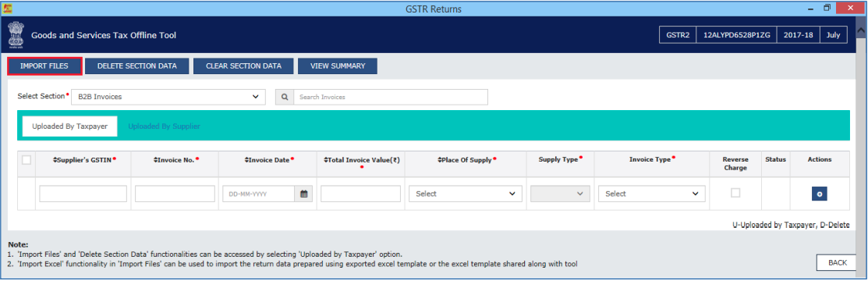The width and height of the screenshot is (868, 281).
Task: Click the GSTR2 return type label
Action: pyautogui.click(x=678, y=34)
